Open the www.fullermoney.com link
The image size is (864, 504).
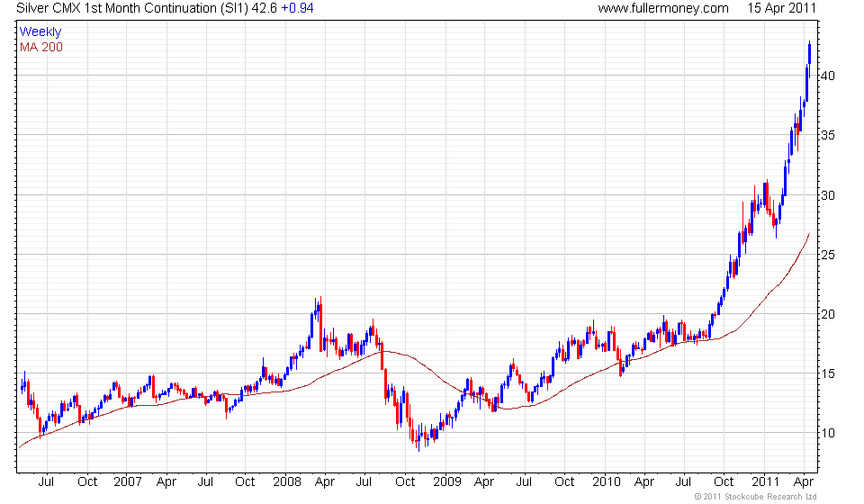pyautogui.click(x=662, y=8)
